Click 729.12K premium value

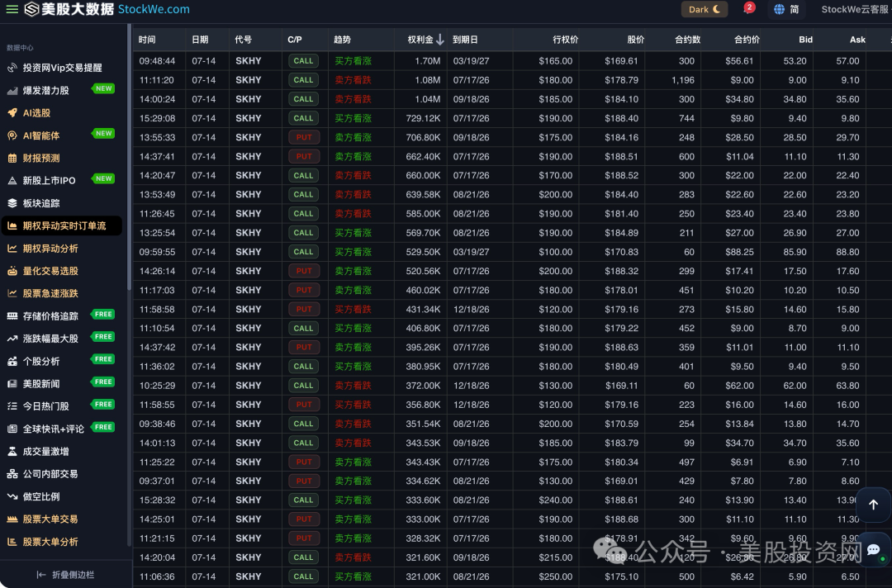click(423, 118)
